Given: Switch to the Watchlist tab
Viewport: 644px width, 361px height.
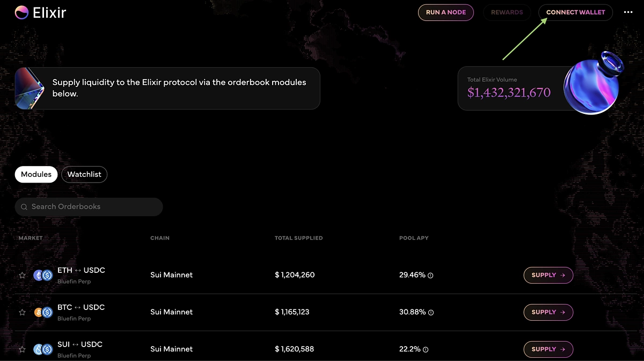Looking at the screenshot, I should coord(84,175).
